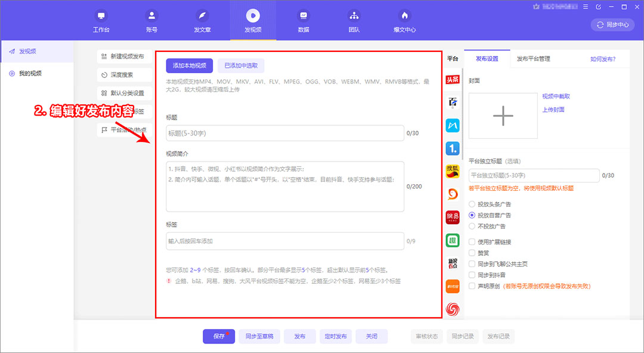Click the 标题 title input field

click(x=284, y=134)
